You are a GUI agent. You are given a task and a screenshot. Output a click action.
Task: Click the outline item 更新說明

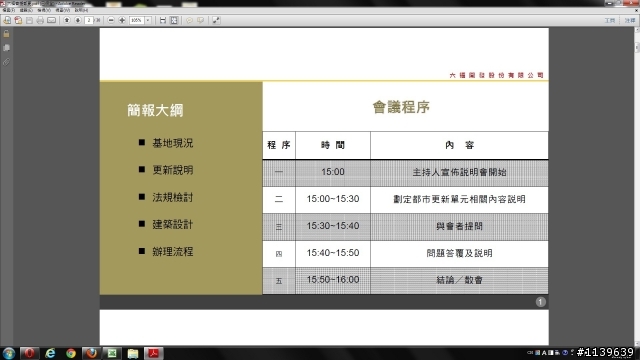pyautogui.click(x=173, y=170)
